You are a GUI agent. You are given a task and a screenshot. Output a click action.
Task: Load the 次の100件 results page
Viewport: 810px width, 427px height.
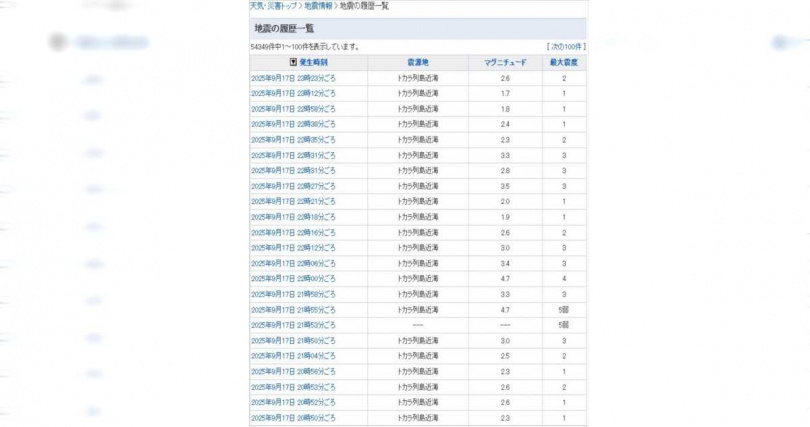point(566,46)
